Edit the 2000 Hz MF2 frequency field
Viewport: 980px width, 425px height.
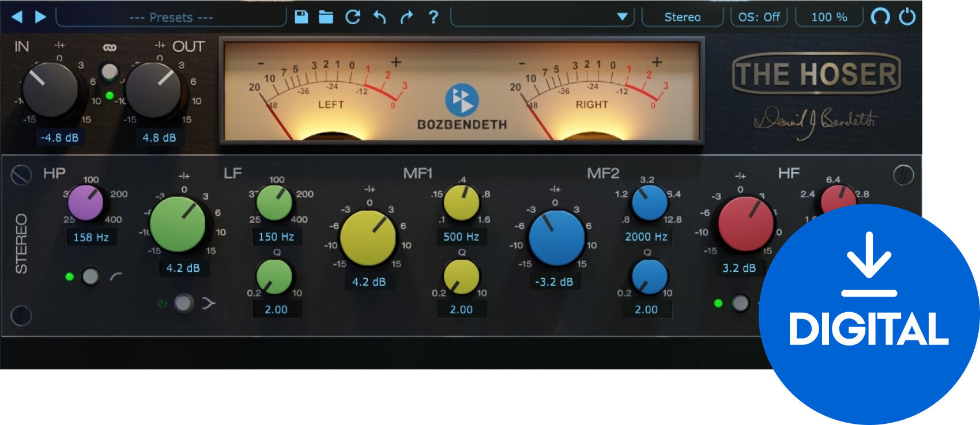pos(646,237)
